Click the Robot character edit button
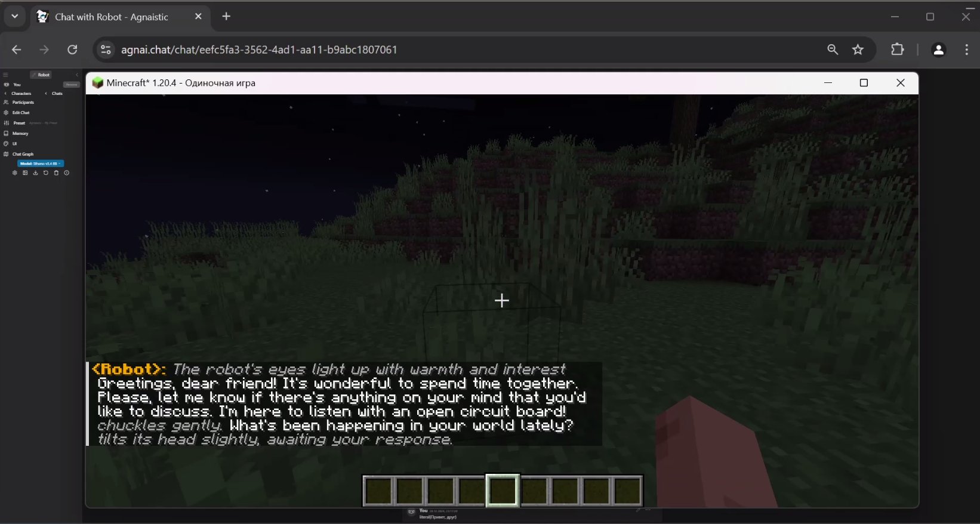 42,75
